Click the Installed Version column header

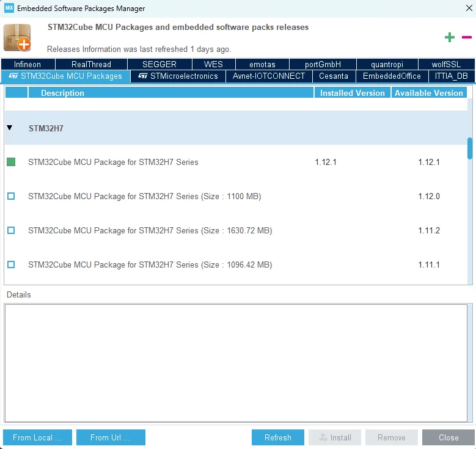click(x=353, y=93)
